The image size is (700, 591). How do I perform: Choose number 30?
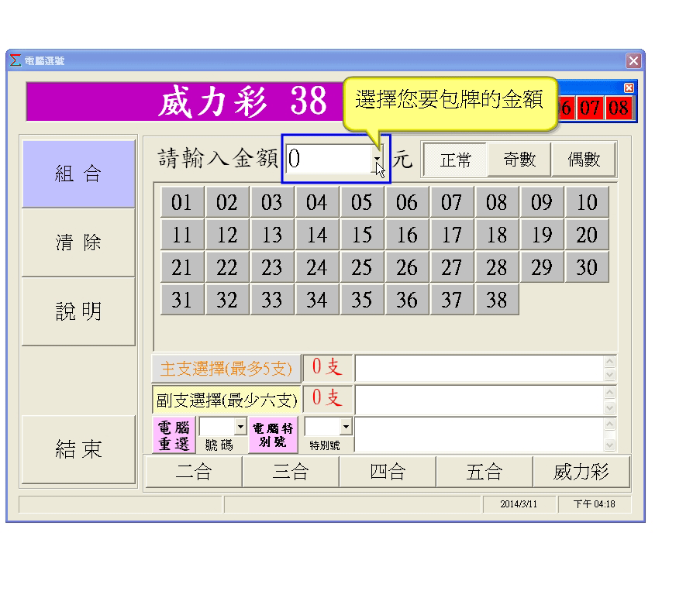tap(587, 267)
